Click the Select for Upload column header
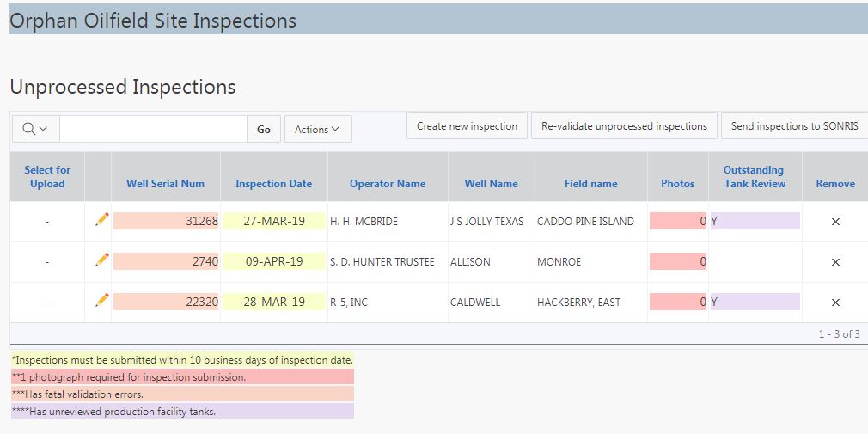 tap(47, 177)
